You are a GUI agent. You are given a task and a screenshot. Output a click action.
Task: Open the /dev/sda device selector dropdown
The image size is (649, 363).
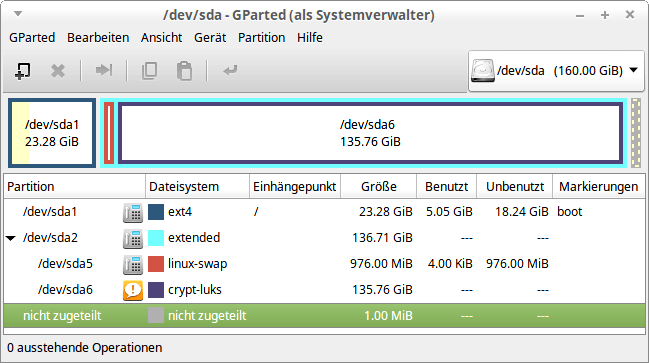tap(556, 71)
